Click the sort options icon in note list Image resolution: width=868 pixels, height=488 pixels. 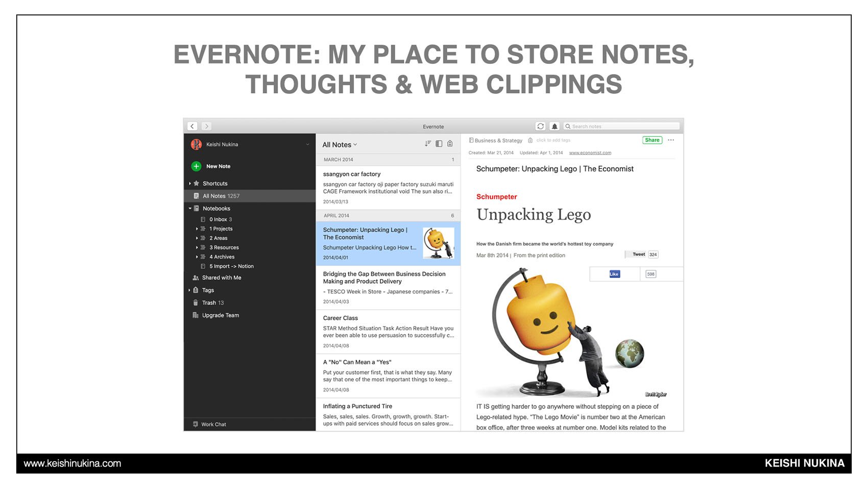point(428,144)
